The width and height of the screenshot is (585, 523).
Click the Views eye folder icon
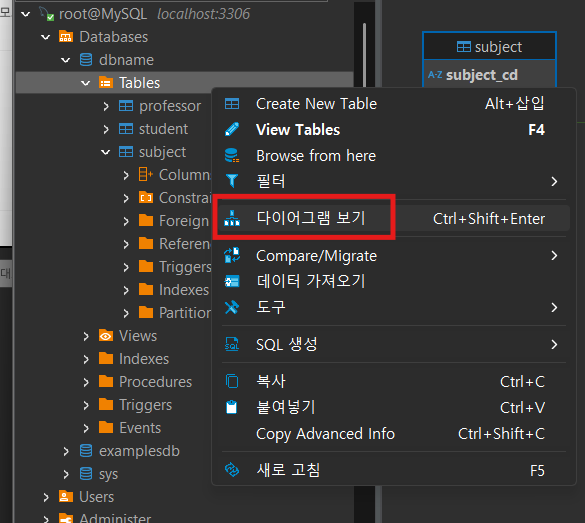pos(106,336)
